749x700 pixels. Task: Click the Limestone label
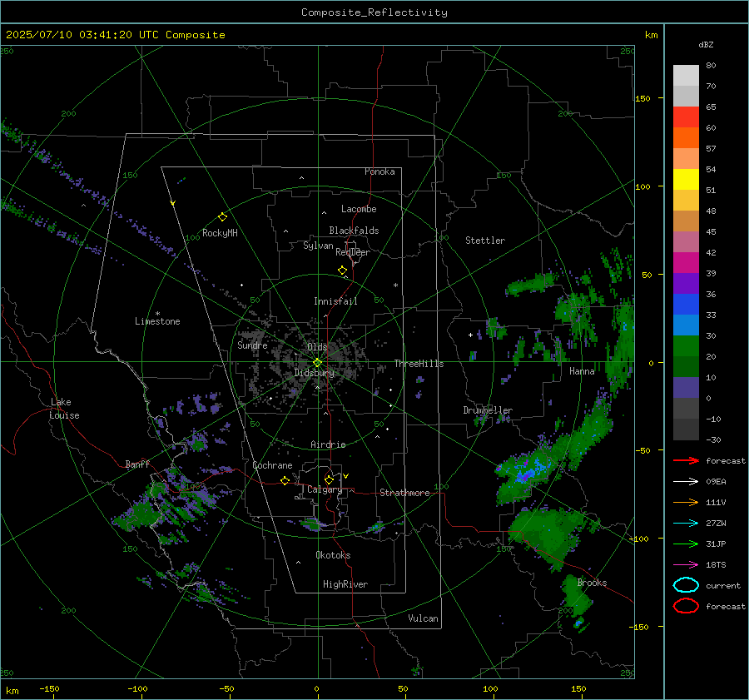(x=157, y=321)
